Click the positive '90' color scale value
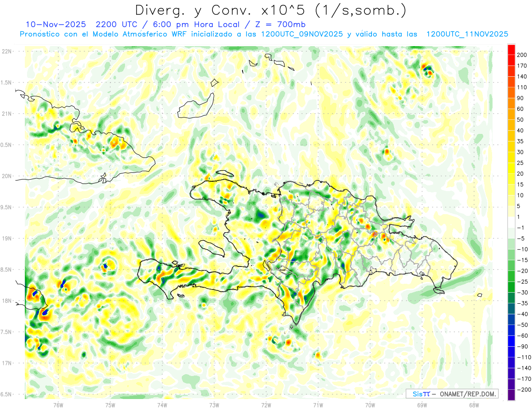The image size is (532, 411). click(x=521, y=98)
